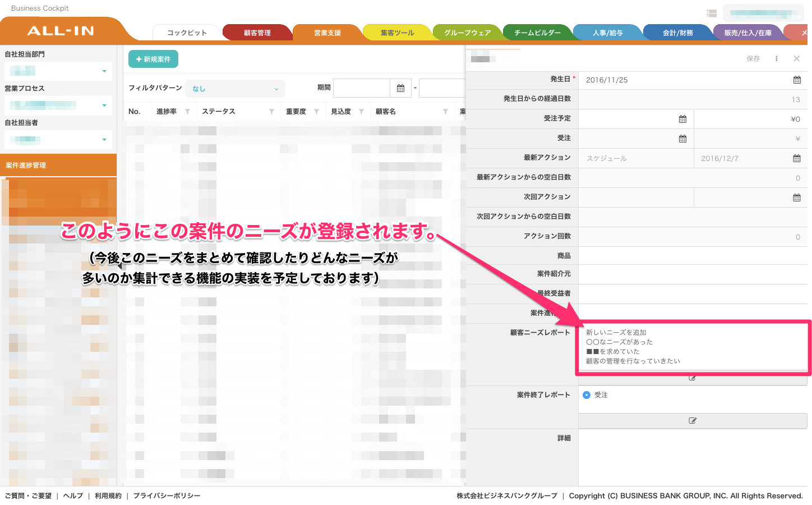
Task: Switch to the グループウェア tab
Action: tap(468, 33)
